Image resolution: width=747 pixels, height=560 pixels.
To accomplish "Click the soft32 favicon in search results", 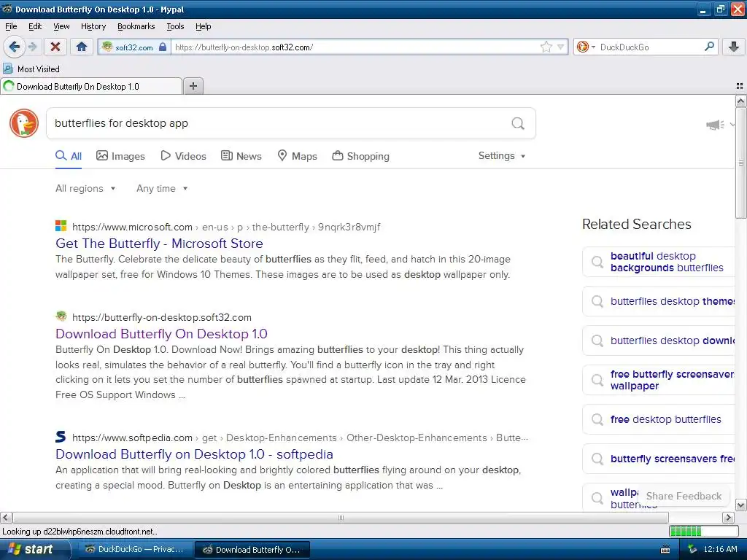I will point(61,316).
